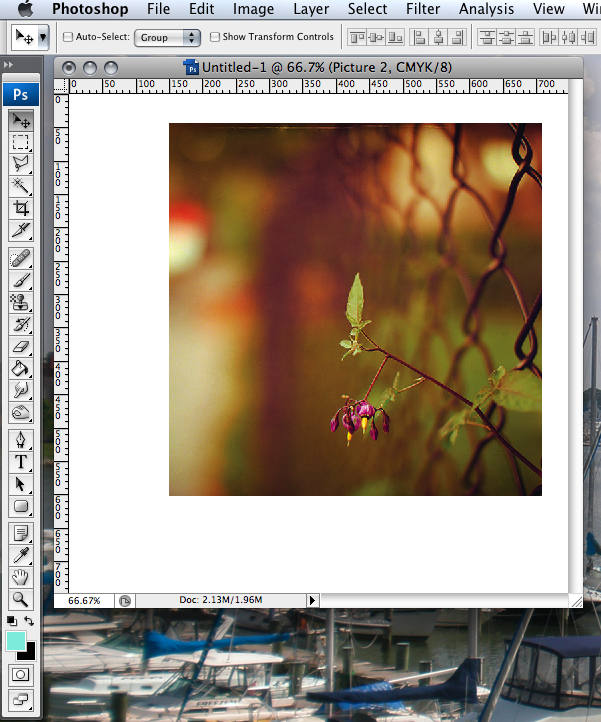601x722 pixels.
Task: Click Distribute Vertical Centers button
Action: coord(506,37)
